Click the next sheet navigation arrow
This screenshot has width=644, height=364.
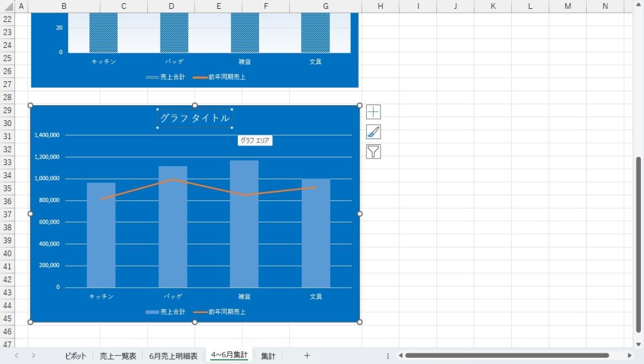pos(33,356)
